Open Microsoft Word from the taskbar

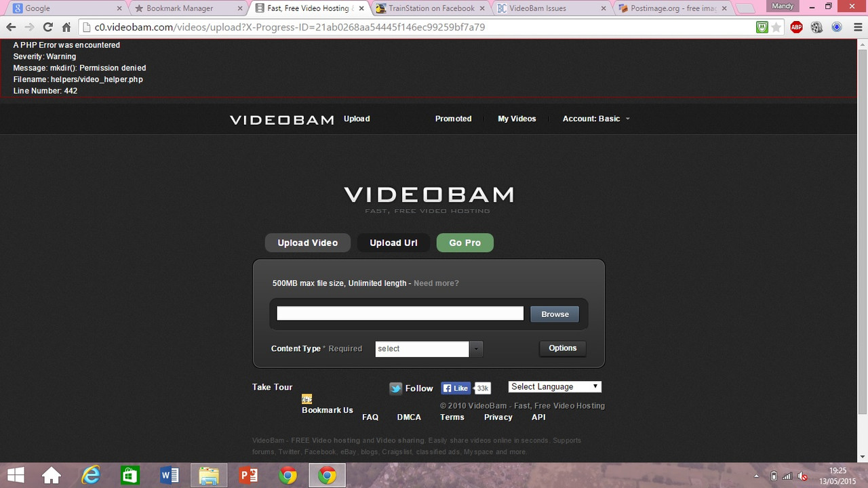pyautogui.click(x=170, y=476)
